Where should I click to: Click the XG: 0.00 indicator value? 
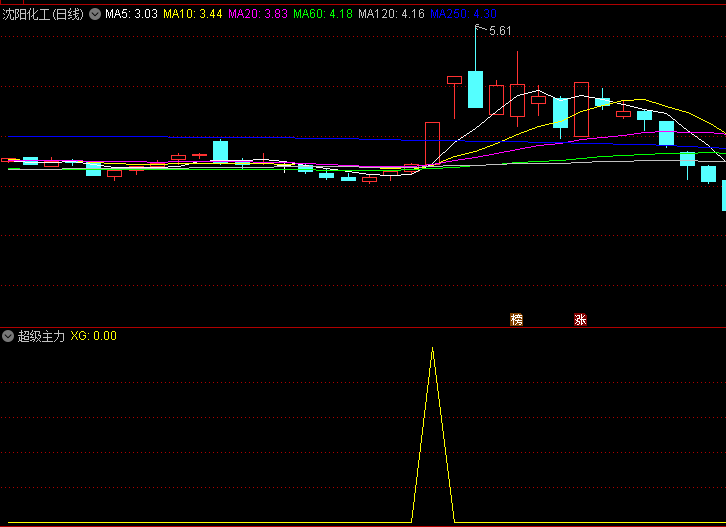[x=93, y=336]
